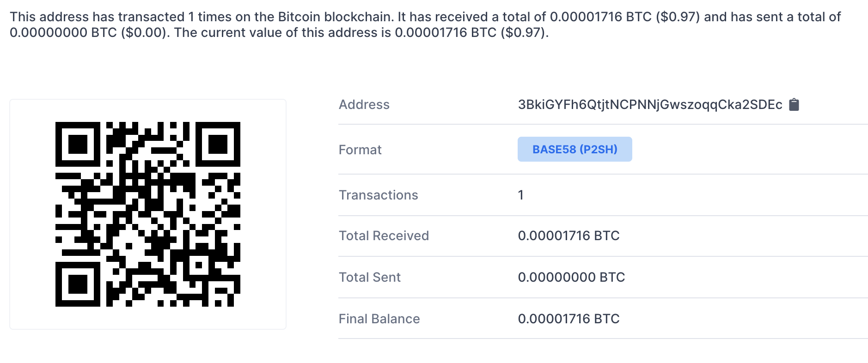868x363 pixels.
Task: Click the bottom-left corner square of QR code
Action: 78,284
